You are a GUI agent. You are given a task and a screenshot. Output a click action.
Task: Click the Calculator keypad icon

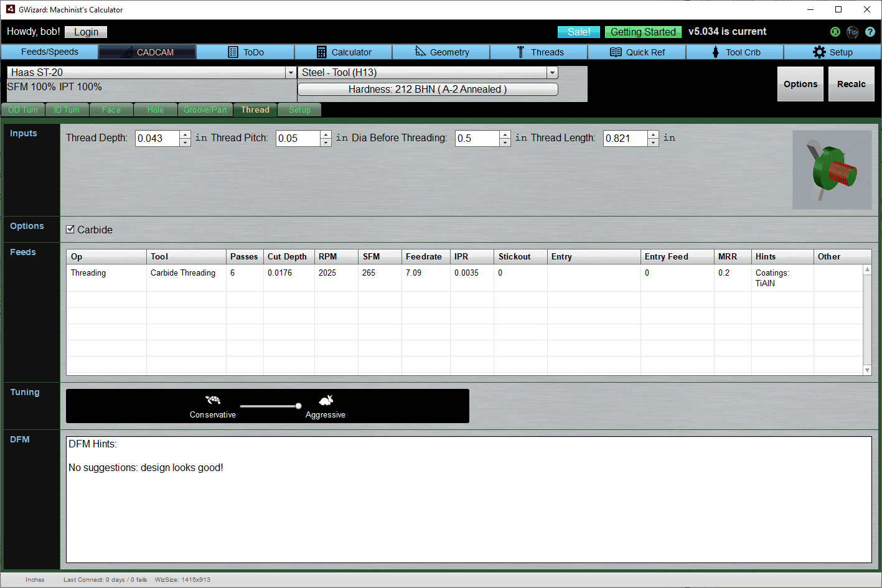322,52
